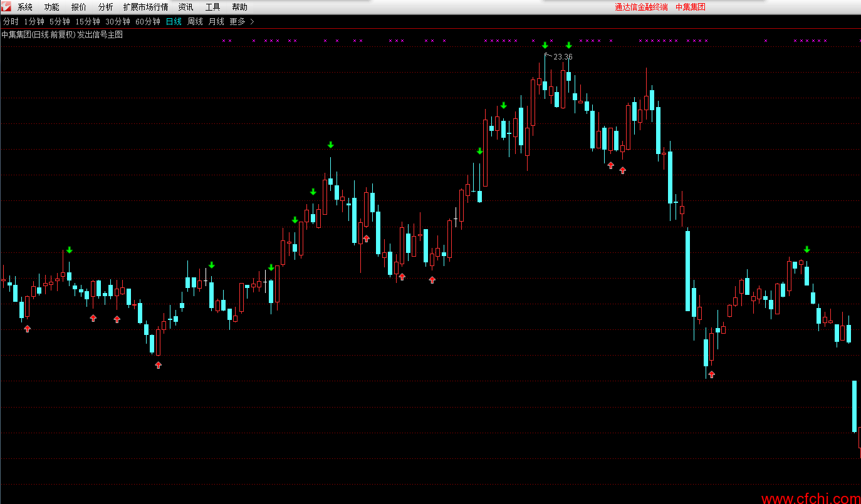Click the chart indicator title 发出信号主图

(100, 35)
